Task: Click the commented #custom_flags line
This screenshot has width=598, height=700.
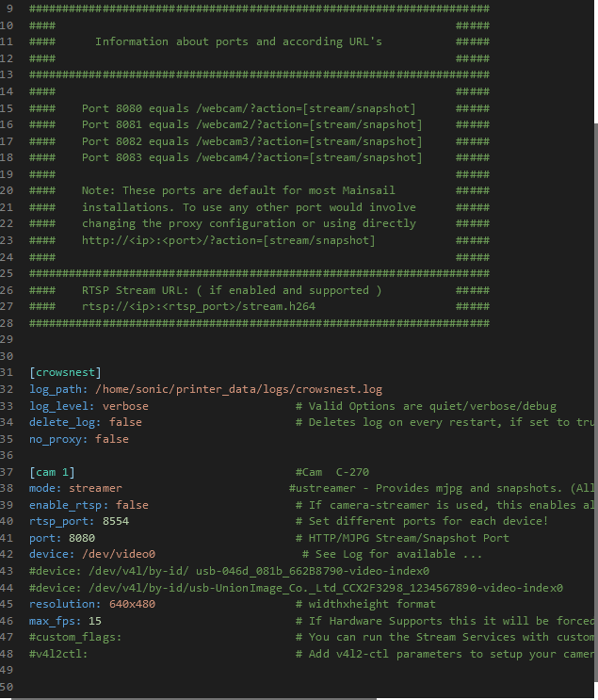Action: click(75, 637)
